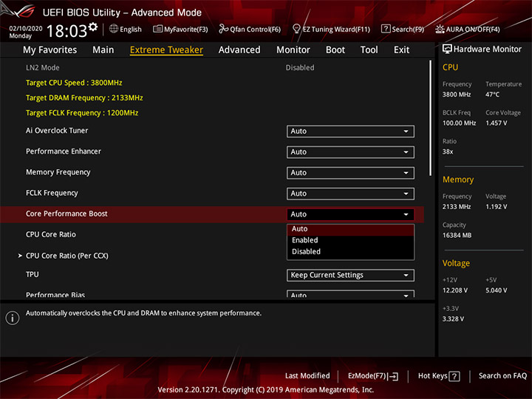The image size is (532, 399).
Task: Click the MyFavorite folder icon
Action: (x=157, y=29)
